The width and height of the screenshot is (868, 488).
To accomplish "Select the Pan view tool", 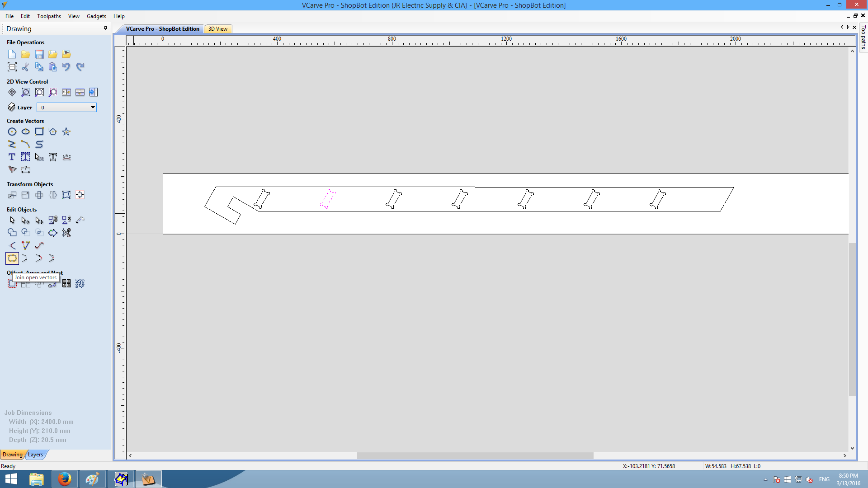I will (x=12, y=92).
